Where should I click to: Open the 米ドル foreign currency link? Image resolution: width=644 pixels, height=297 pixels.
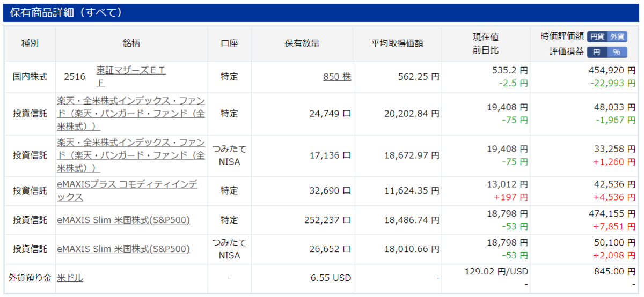pyautogui.click(x=70, y=278)
